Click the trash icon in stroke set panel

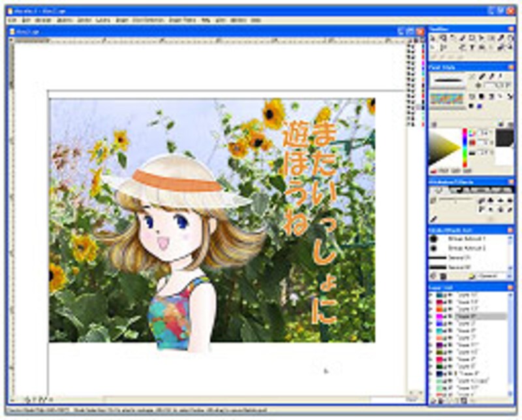443,277
